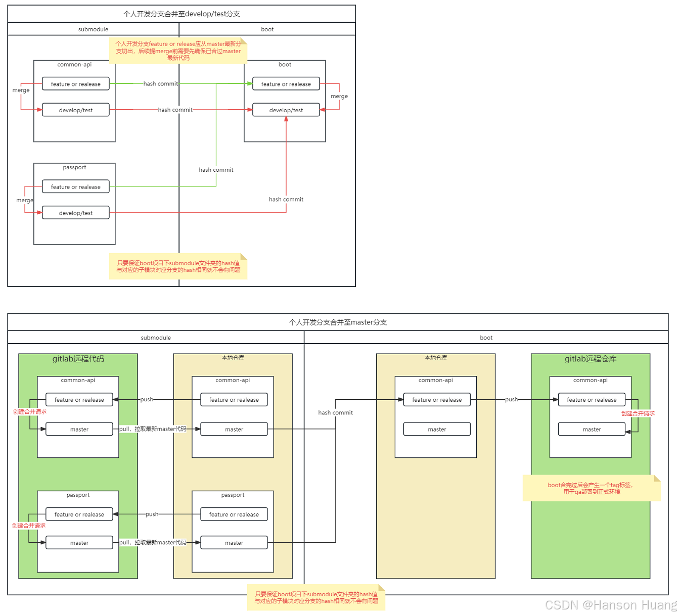Click 'hash commit' on the red line from common-api develop/test

click(175, 110)
